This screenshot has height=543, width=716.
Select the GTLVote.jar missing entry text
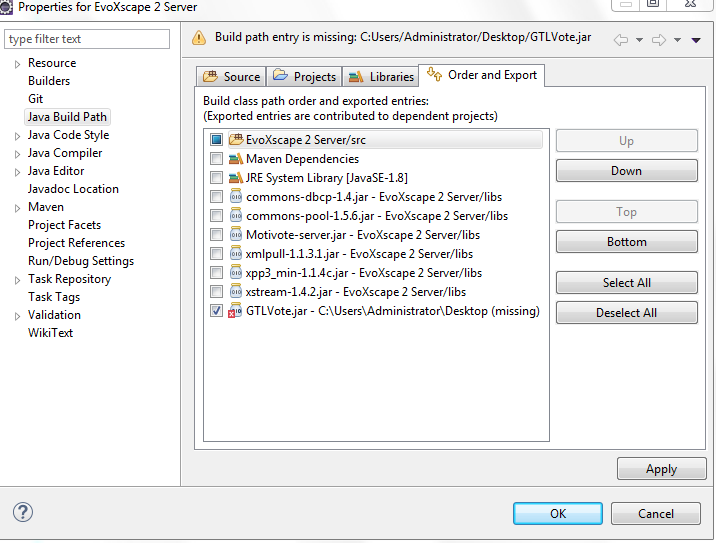393,311
